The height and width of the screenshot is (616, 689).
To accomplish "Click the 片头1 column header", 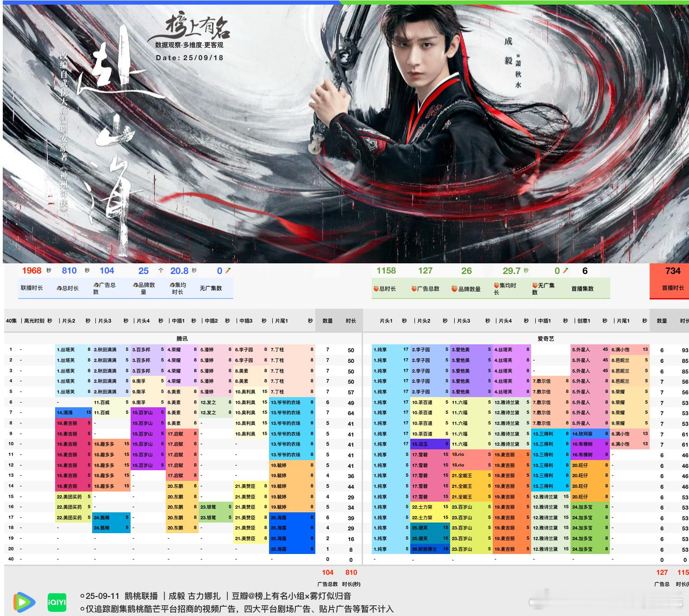I will tap(386, 321).
